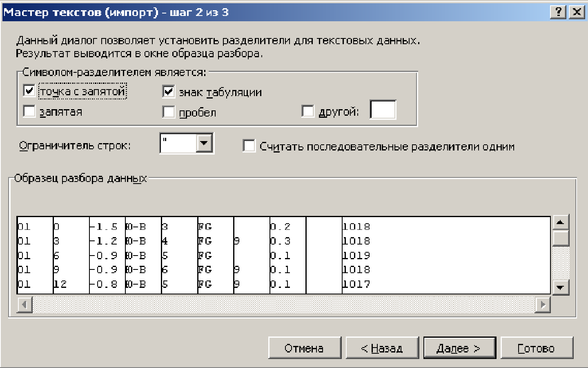
Task: Click the vertical scrollbar thumb in preview
Action: (x=560, y=238)
